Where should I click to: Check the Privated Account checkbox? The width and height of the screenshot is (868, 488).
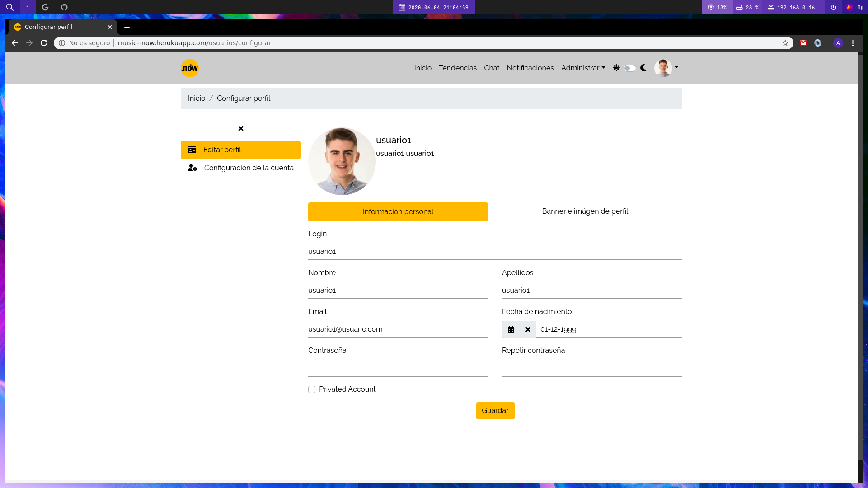[x=312, y=389]
